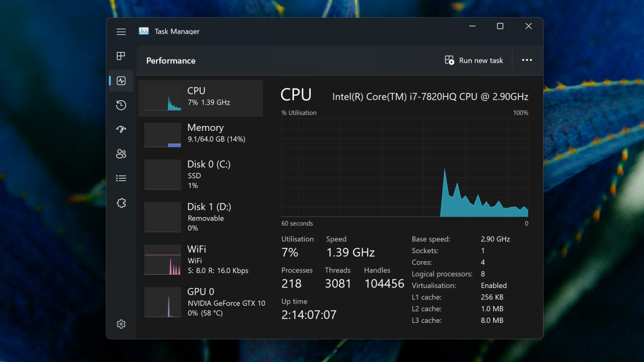644x362 pixels.
Task: Open the Startup apps page icon
Action: click(x=121, y=129)
